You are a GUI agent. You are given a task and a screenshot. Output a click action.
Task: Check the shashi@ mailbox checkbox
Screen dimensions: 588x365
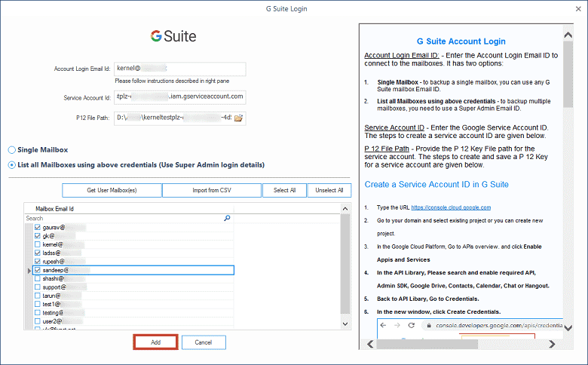coord(38,278)
